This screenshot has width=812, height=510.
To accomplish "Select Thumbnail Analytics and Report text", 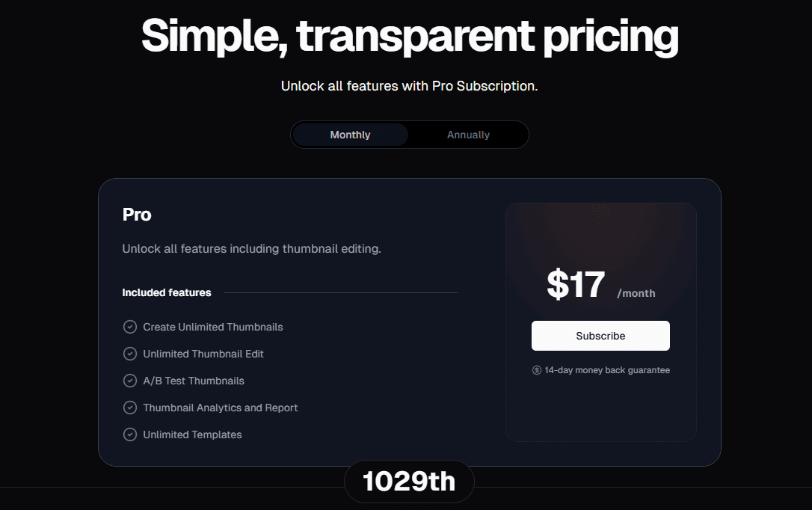I will [221, 408].
